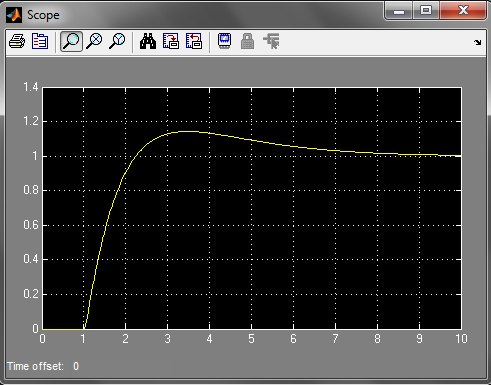Print the scope plot using printer icon

coord(17,42)
